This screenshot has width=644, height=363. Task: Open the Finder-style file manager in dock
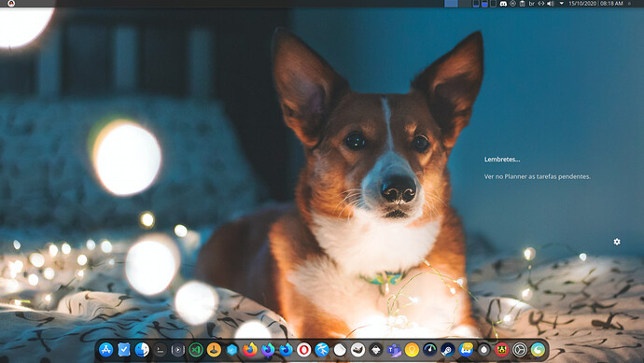[x=142, y=349]
